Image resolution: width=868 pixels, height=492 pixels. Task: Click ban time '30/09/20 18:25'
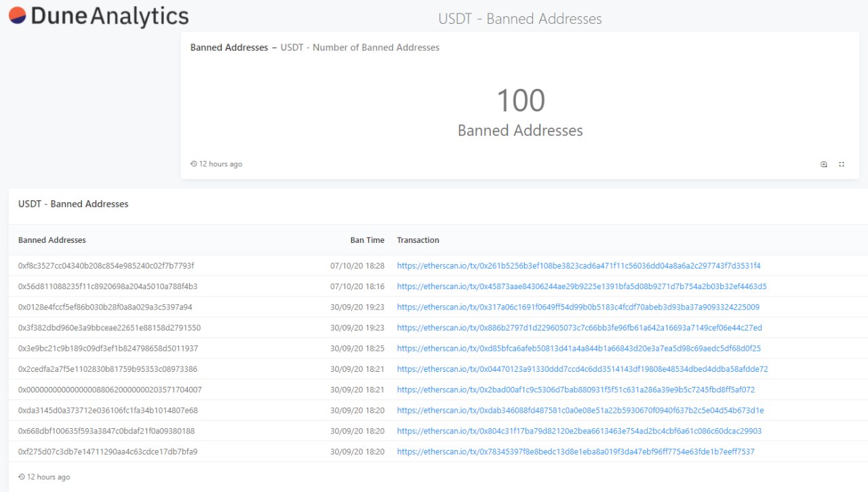click(x=357, y=348)
